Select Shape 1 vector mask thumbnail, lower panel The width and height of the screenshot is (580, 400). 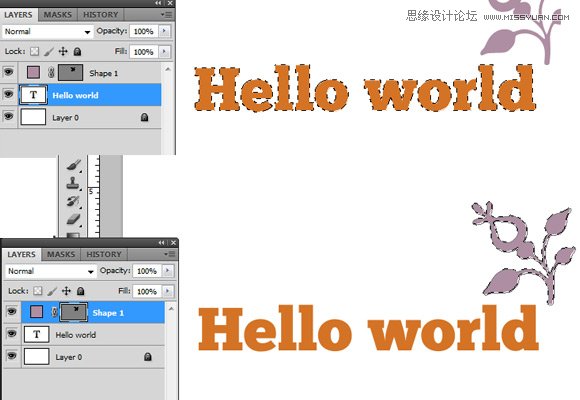pos(74,312)
